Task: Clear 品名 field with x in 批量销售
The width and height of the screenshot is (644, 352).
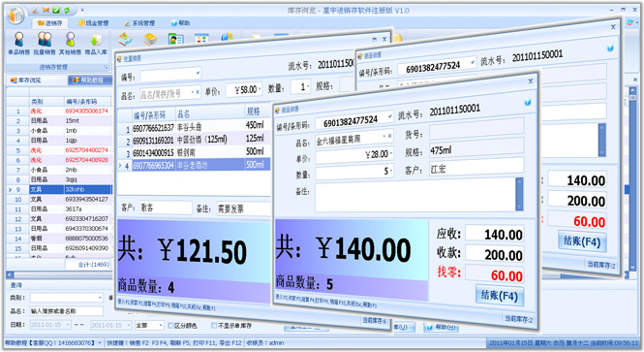Action: click(x=198, y=92)
